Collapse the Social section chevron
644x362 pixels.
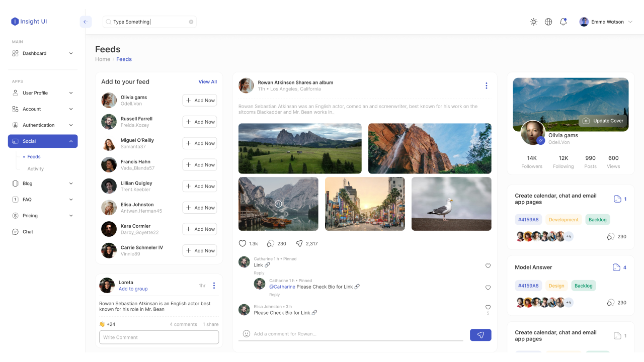click(x=71, y=141)
